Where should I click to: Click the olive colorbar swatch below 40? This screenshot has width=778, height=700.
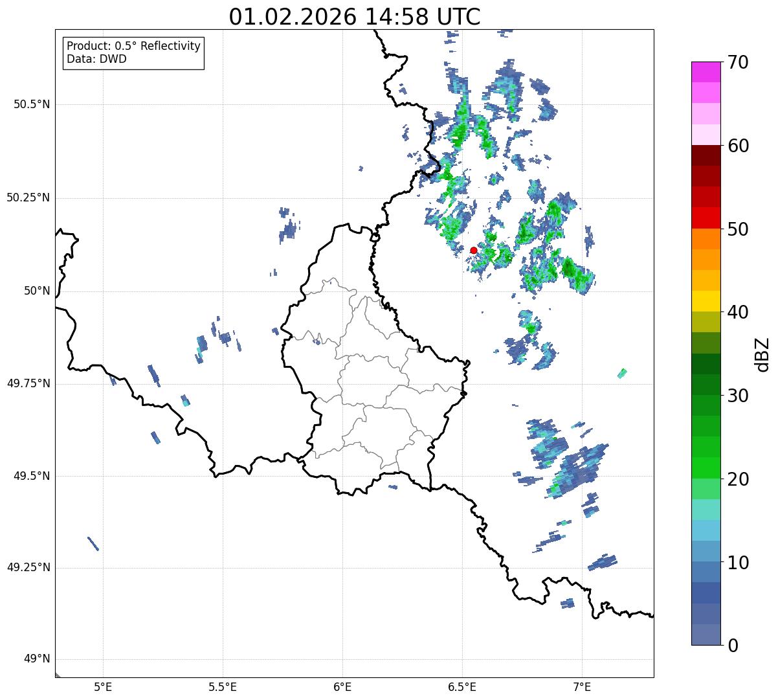[706, 322]
